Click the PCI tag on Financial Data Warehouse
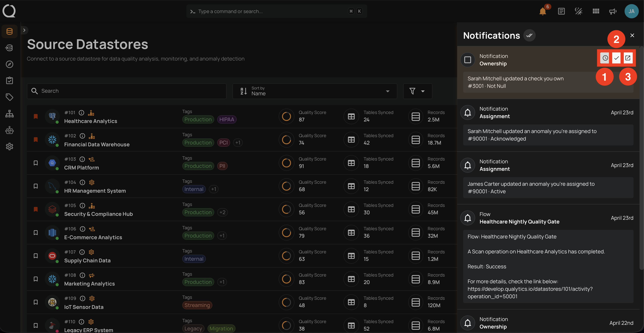The width and height of the screenshot is (644, 333). point(224,143)
